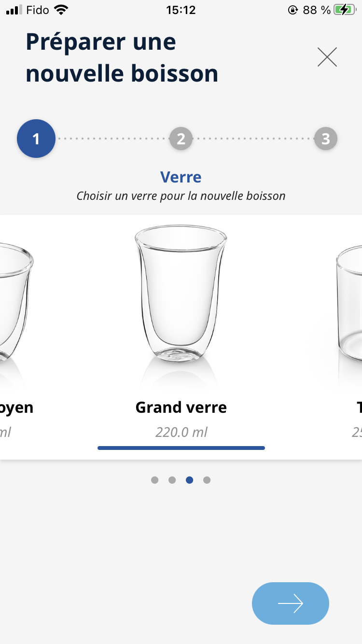Select step 1 circle in progress bar

click(36, 139)
